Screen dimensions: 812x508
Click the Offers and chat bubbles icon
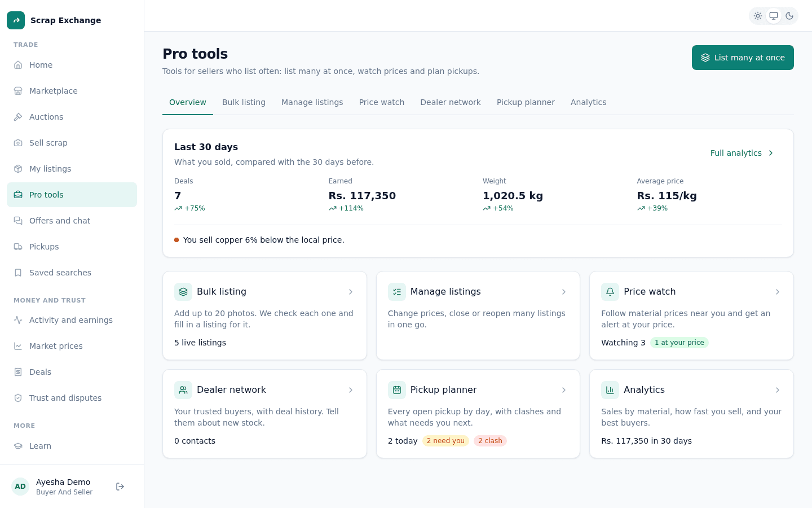pos(18,221)
